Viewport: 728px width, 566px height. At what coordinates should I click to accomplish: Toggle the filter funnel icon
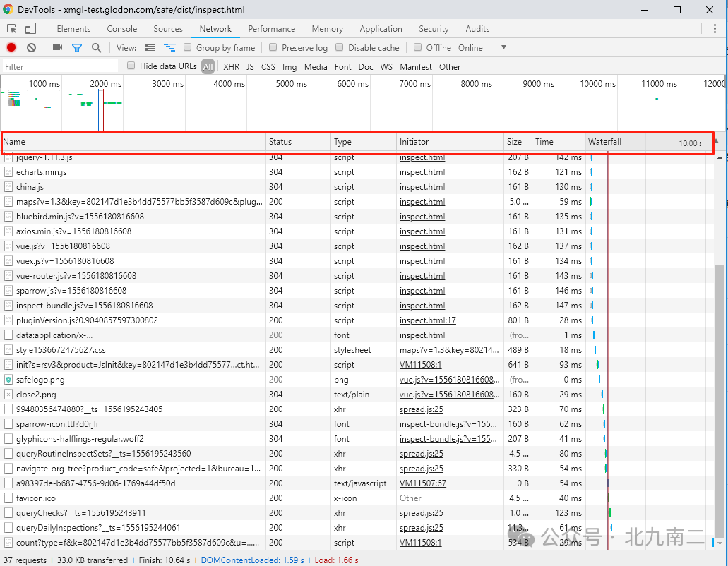click(x=77, y=48)
